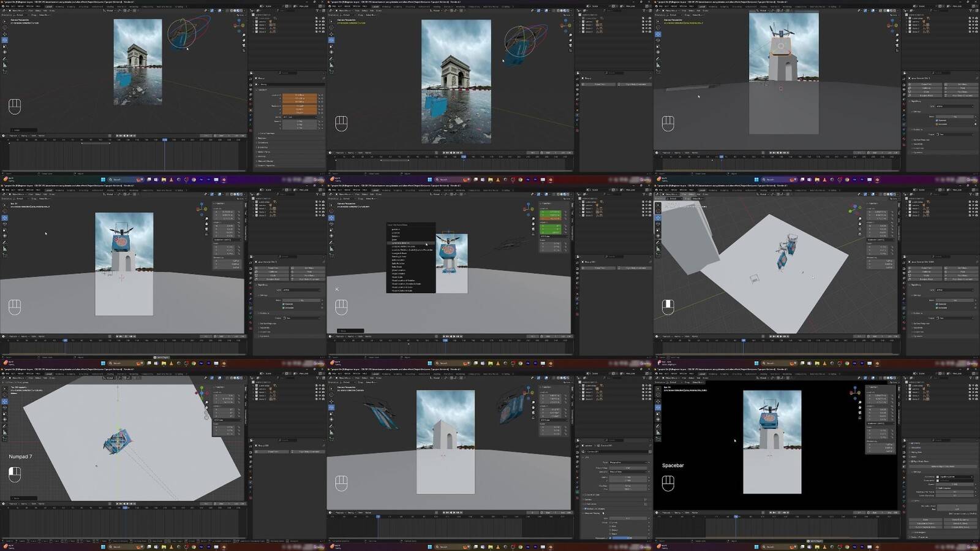Select Annotate tool in the Numpad 7 frame

(x=5, y=426)
